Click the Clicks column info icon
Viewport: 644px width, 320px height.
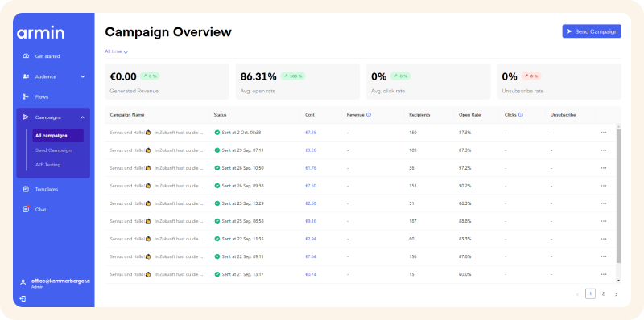point(521,115)
